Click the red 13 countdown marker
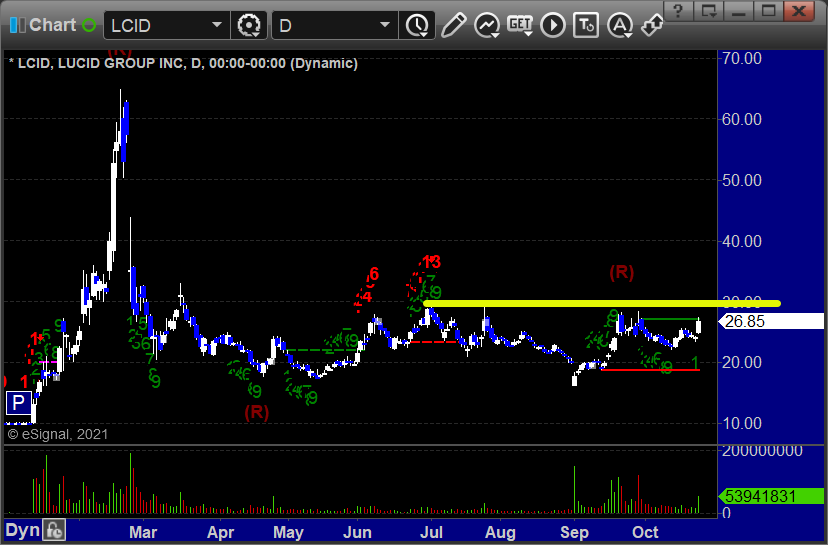The image size is (828, 545). pos(431,262)
